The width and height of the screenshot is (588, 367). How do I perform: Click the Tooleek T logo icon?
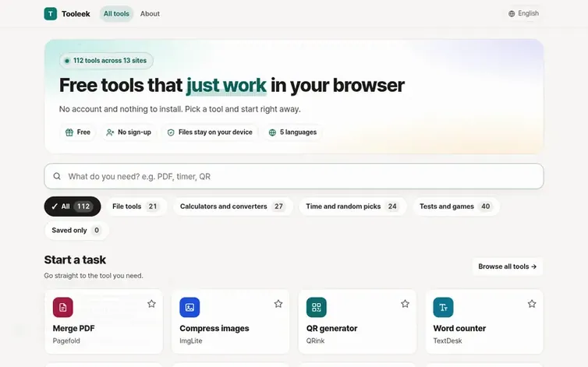pyautogui.click(x=51, y=14)
